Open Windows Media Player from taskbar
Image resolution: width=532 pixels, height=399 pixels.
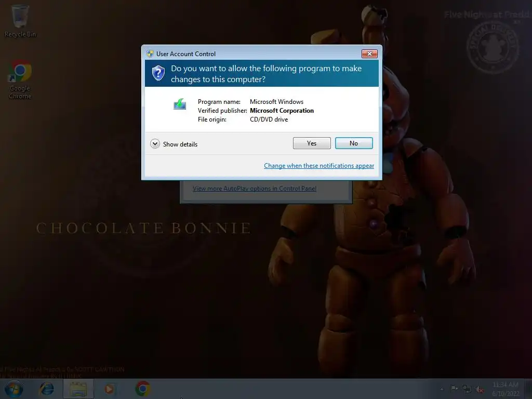click(x=109, y=389)
